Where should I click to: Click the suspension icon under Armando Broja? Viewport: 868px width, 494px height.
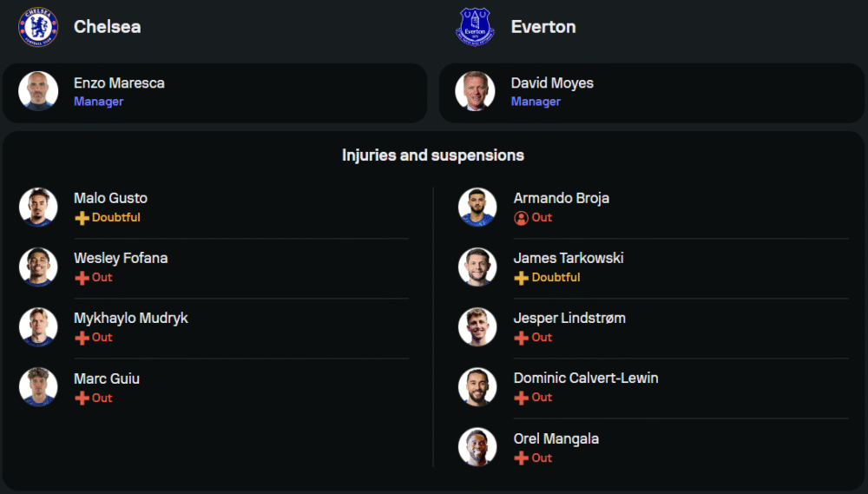pos(522,218)
